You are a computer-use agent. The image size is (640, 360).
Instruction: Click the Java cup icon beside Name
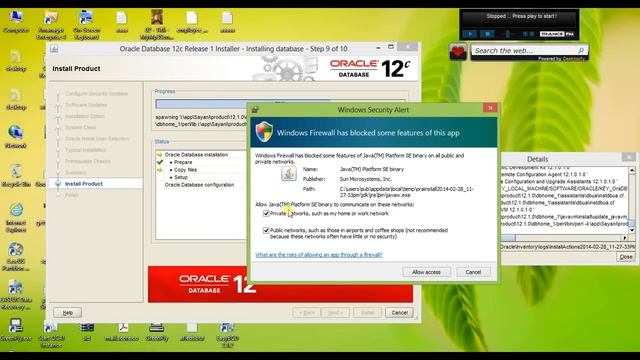click(x=289, y=173)
